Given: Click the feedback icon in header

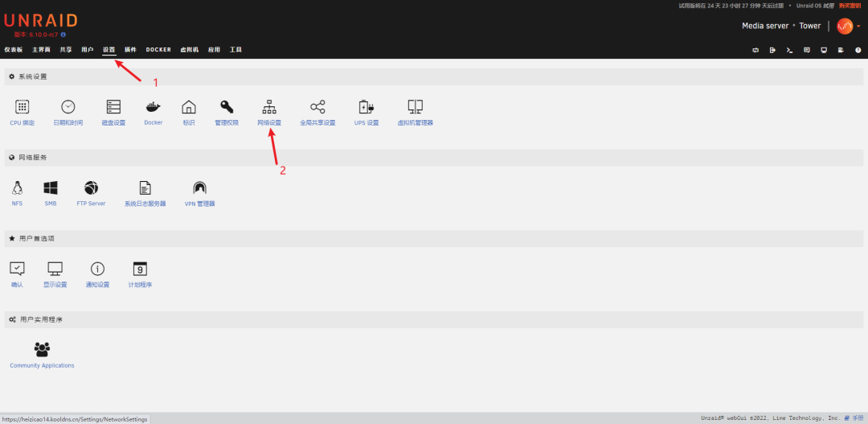Looking at the screenshot, I should [x=807, y=50].
